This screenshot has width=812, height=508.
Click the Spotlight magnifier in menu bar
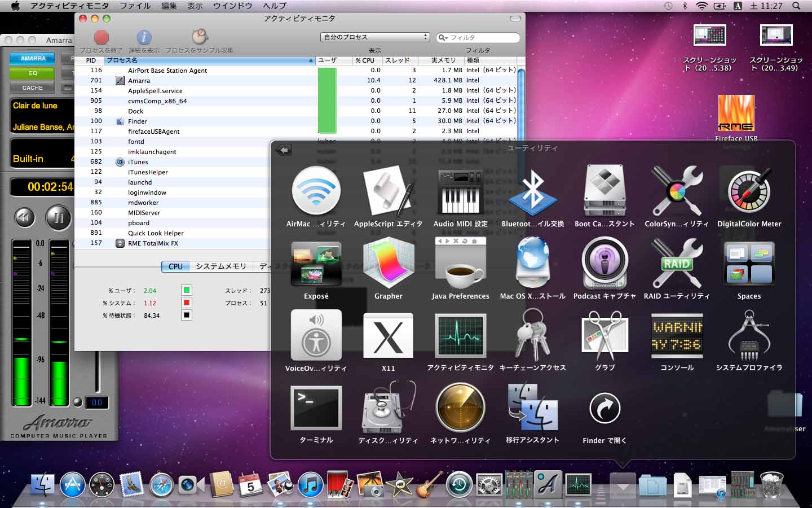tap(796, 6)
